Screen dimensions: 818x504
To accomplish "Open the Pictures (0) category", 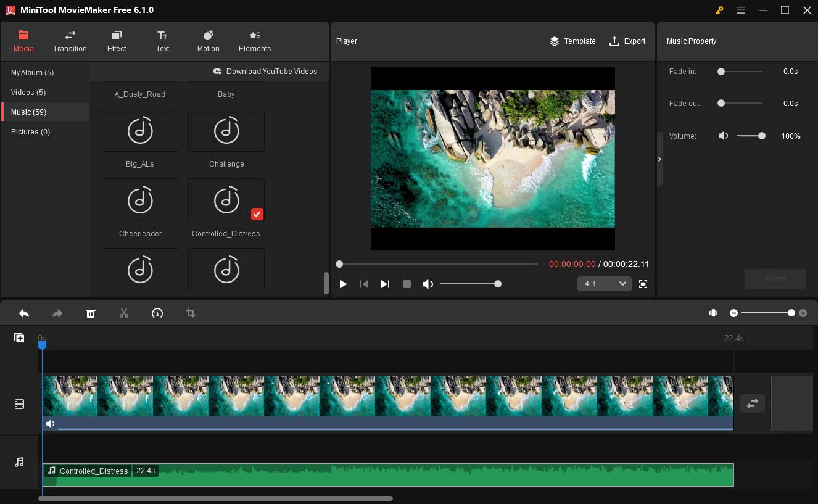I will tap(30, 132).
